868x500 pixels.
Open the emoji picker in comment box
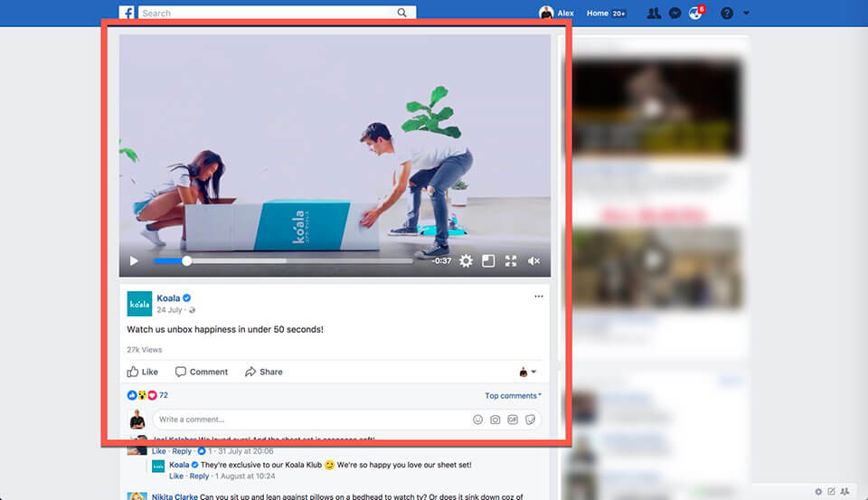[x=477, y=420]
